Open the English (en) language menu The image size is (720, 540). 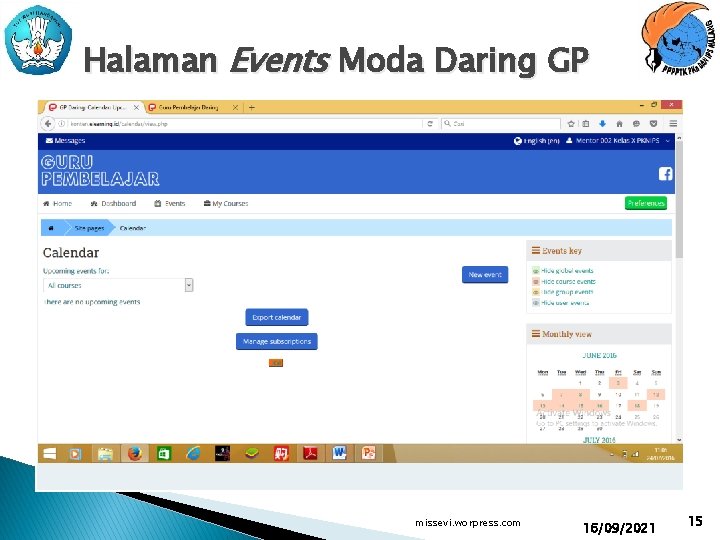(x=536, y=141)
